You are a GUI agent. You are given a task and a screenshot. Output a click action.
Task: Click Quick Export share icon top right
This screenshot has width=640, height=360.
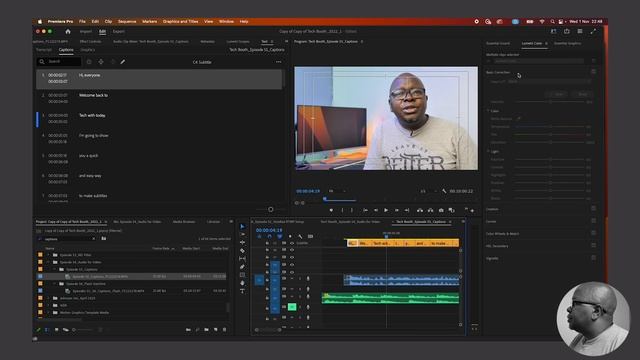(567, 31)
